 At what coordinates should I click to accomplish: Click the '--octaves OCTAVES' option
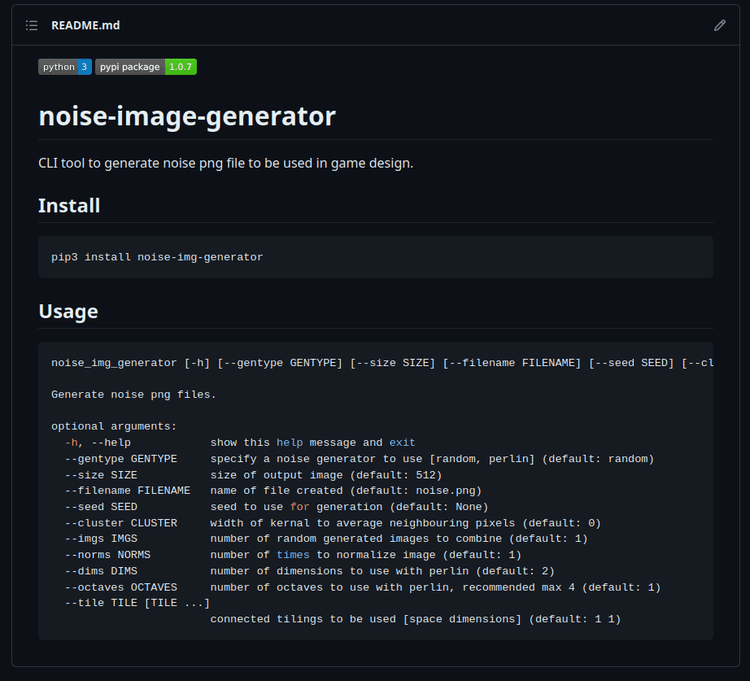(x=121, y=587)
